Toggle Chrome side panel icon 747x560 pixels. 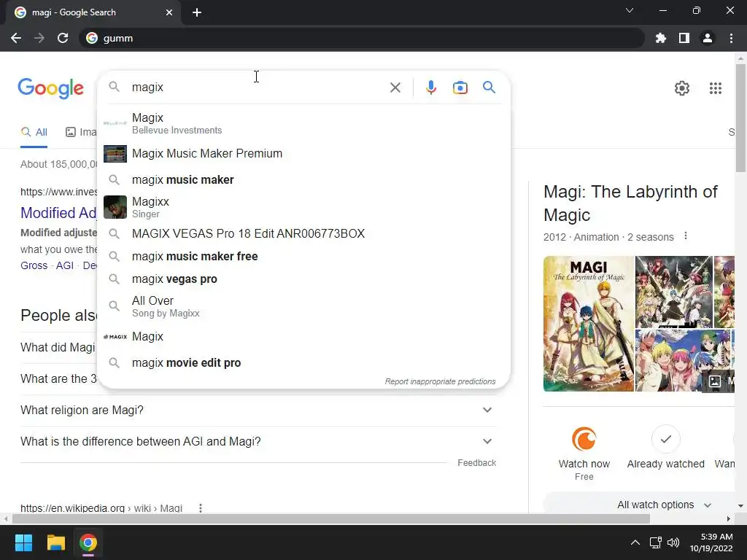coord(684,38)
